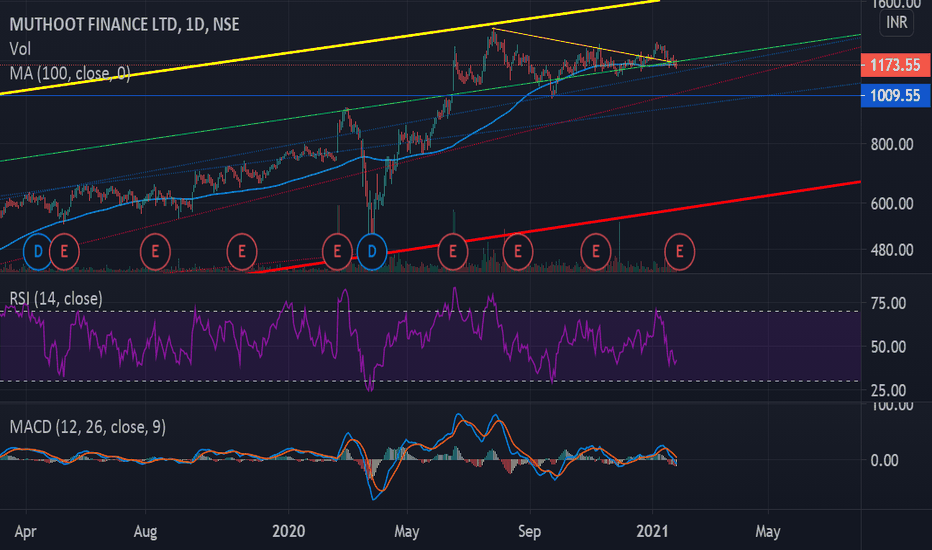Open the E earnings marker after Jan 2021
The image size is (932, 550).
coord(679,252)
